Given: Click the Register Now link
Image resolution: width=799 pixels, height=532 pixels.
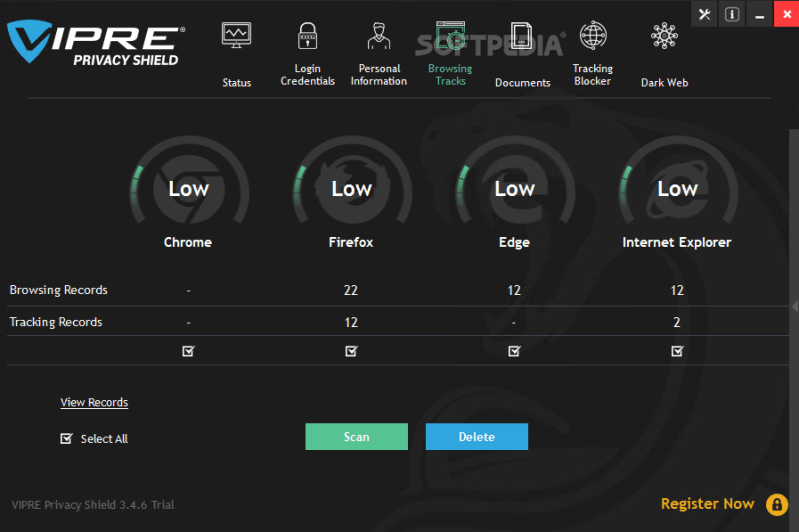Looking at the screenshot, I should coord(707,504).
